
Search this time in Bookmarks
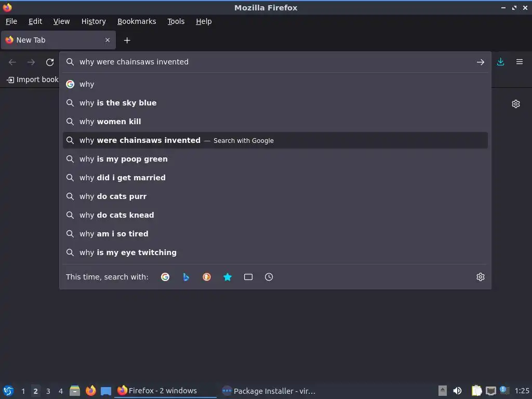(228, 277)
